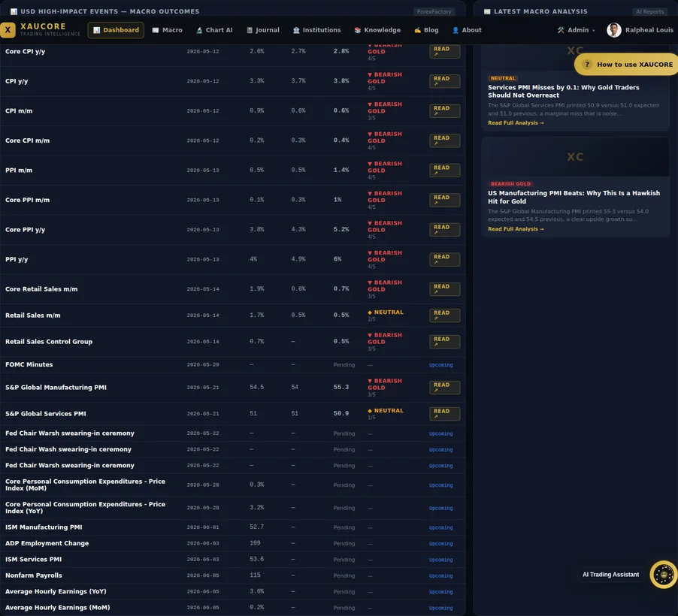
Task: Open the Institutions page
Action: [x=317, y=30]
